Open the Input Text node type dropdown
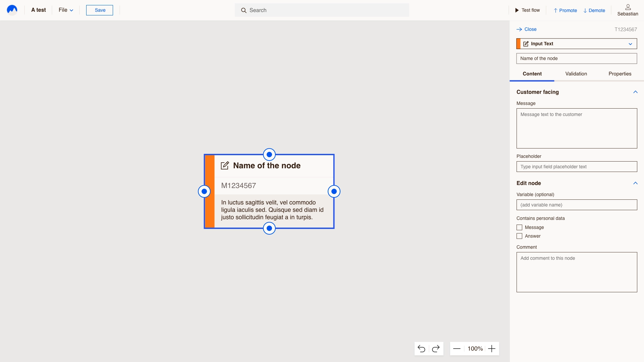Screen dimensions: 644x362 (x=577, y=44)
